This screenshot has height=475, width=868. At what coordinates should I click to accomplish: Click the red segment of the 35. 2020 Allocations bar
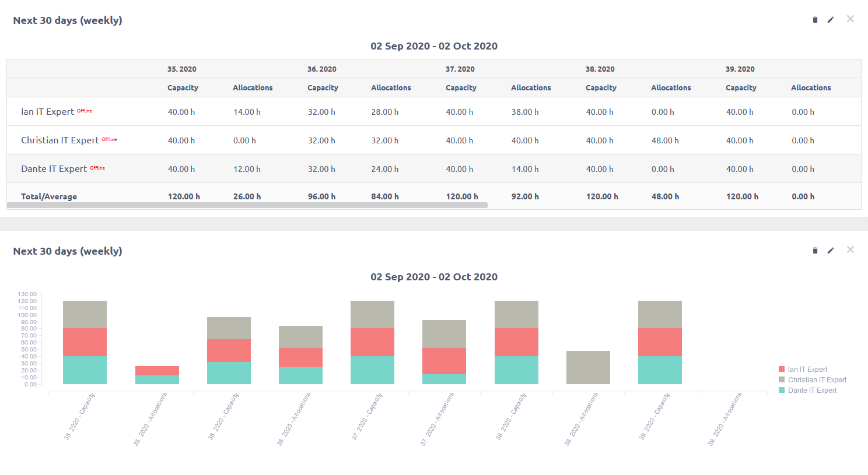(157, 370)
